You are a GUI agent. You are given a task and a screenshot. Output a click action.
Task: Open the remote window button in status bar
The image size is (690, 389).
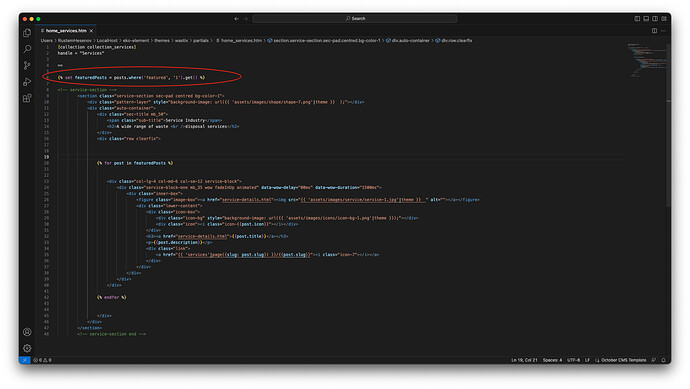pyautogui.click(x=25, y=360)
